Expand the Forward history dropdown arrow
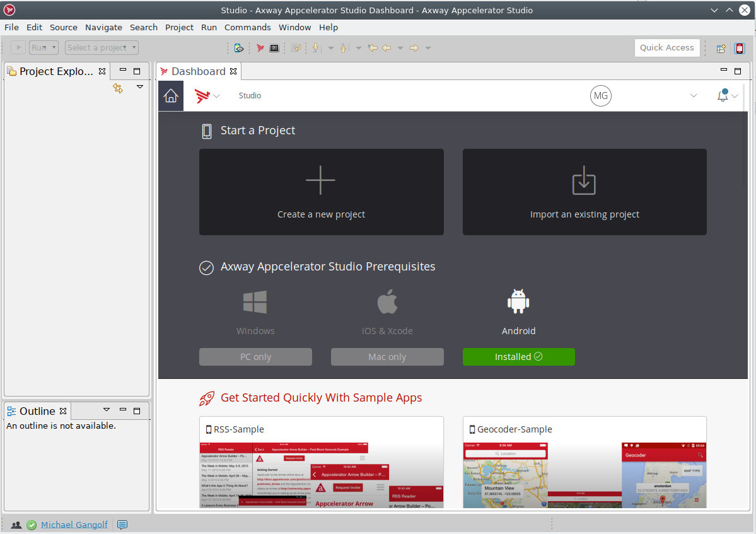Screen dimensions: 756x534 428,48
